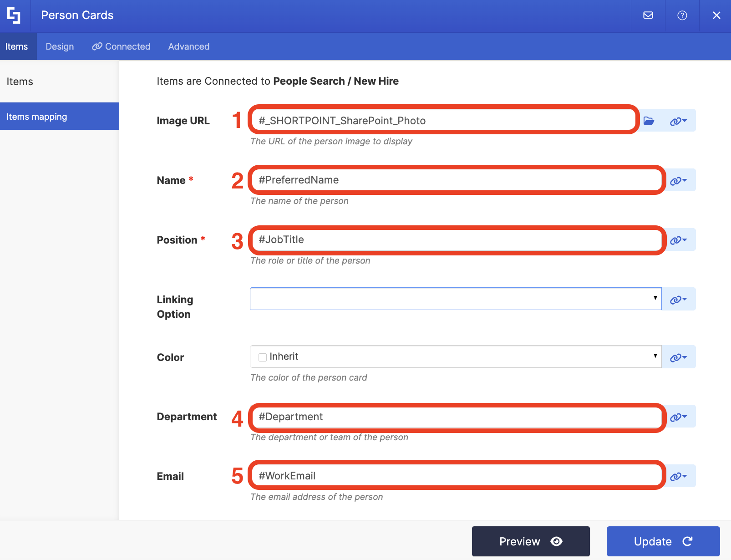Open the Advanced tab
The width and height of the screenshot is (731, 560).
189,46
